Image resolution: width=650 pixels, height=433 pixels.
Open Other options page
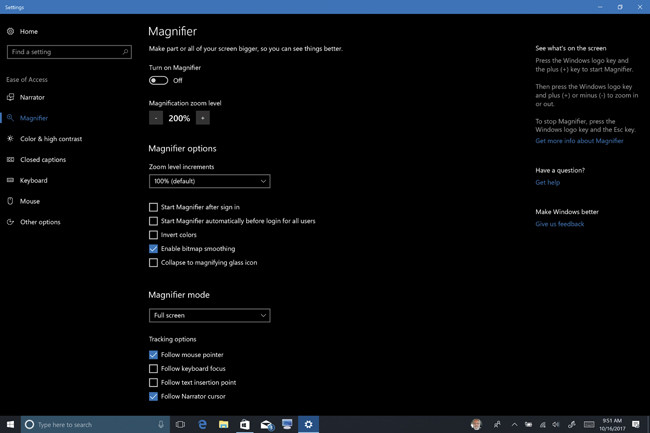click(34, 222)
